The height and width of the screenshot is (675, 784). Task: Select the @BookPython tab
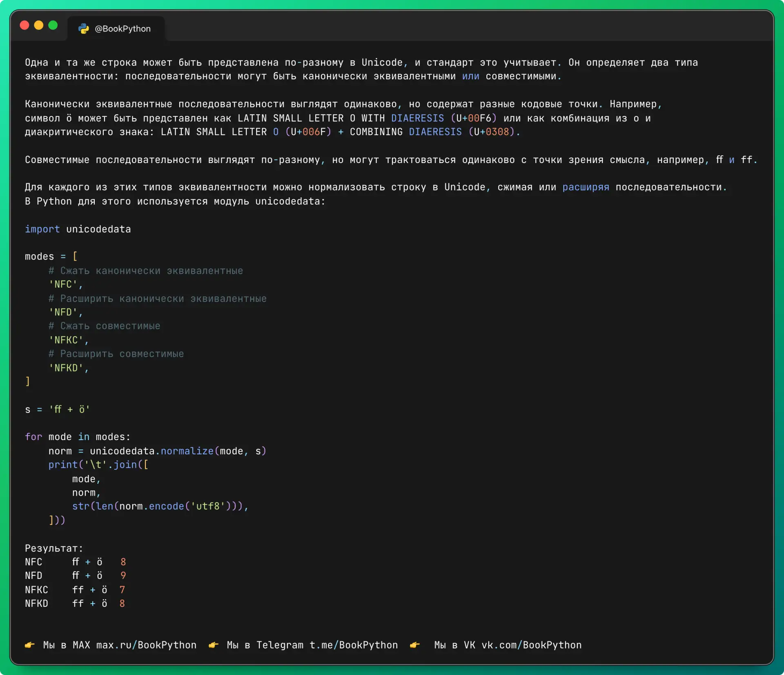coord(116,29)
